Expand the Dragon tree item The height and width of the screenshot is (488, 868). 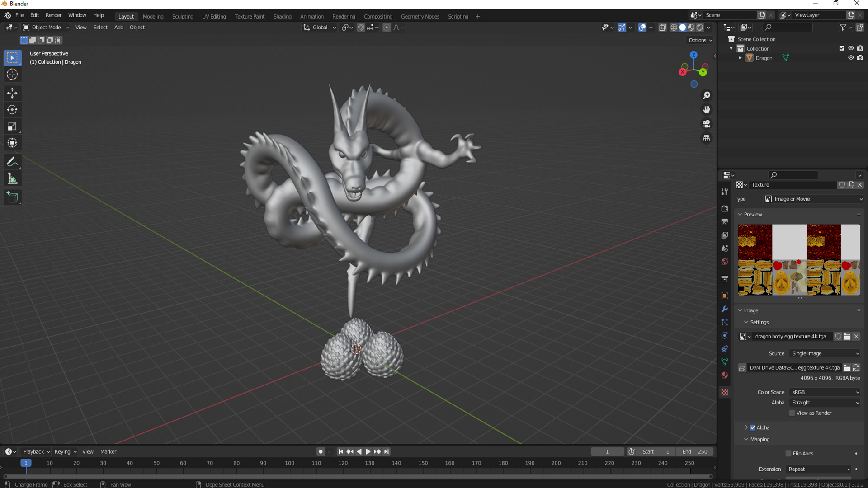pyautogui.click(x=740, y=58)
